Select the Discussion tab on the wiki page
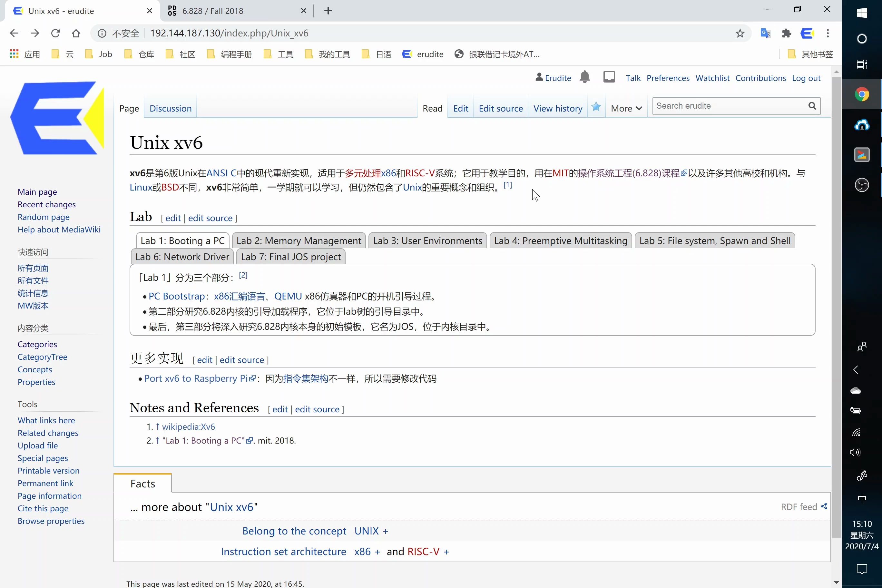The height and width of the screenshot is (588, 882). pos(171,108)
